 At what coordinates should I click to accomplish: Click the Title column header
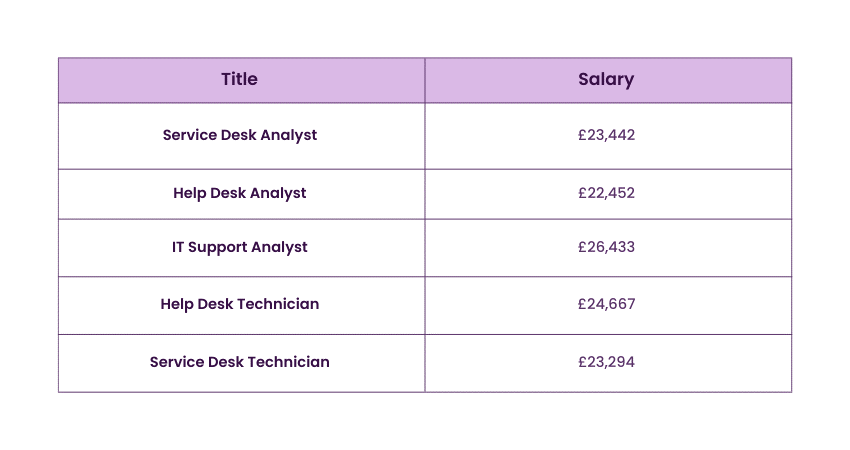(240, 79)
